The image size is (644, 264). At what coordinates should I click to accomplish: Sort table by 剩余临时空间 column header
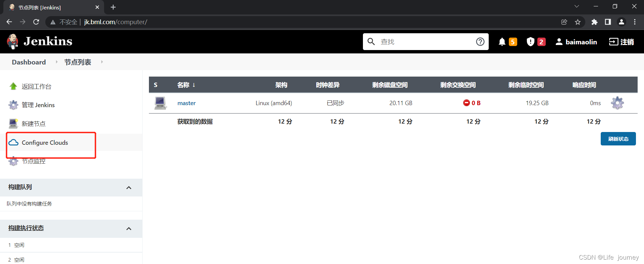(x=526, y=85)
